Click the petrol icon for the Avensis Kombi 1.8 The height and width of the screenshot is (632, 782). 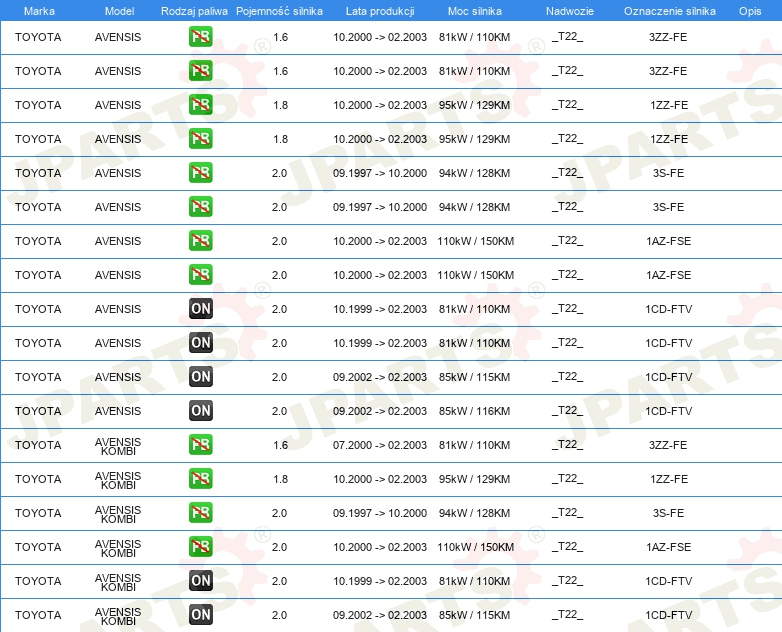200,478
